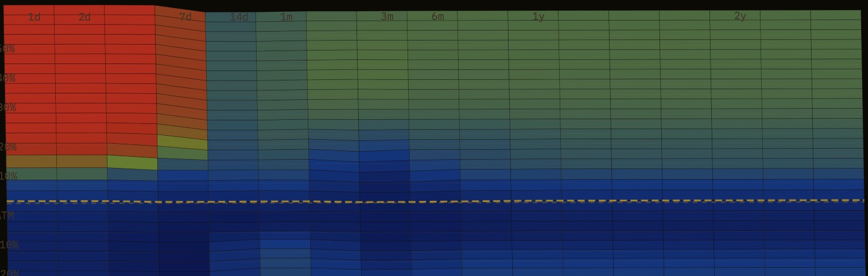
Task: Click the 2y tenor label
Action: coord(740,16)
